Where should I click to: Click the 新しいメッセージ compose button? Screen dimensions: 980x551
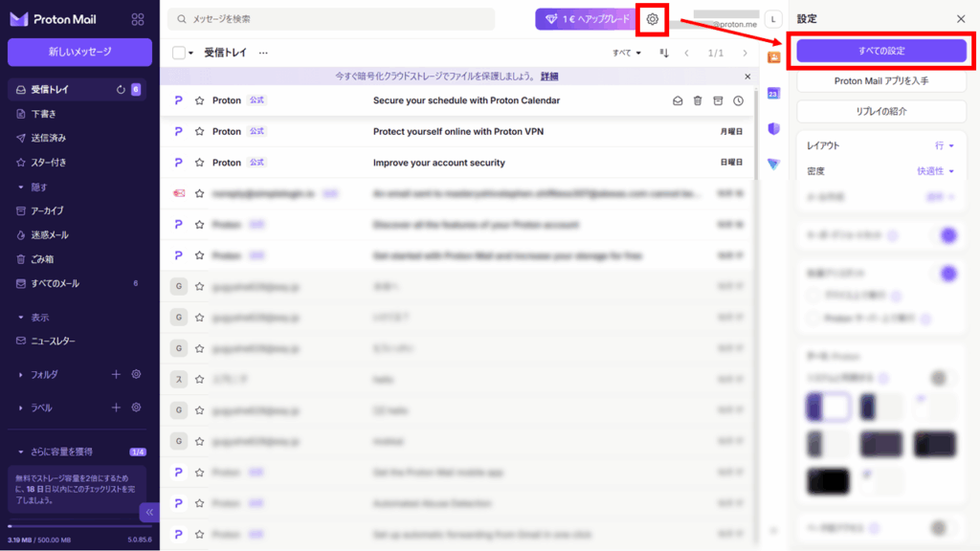(x=79, y=52)
